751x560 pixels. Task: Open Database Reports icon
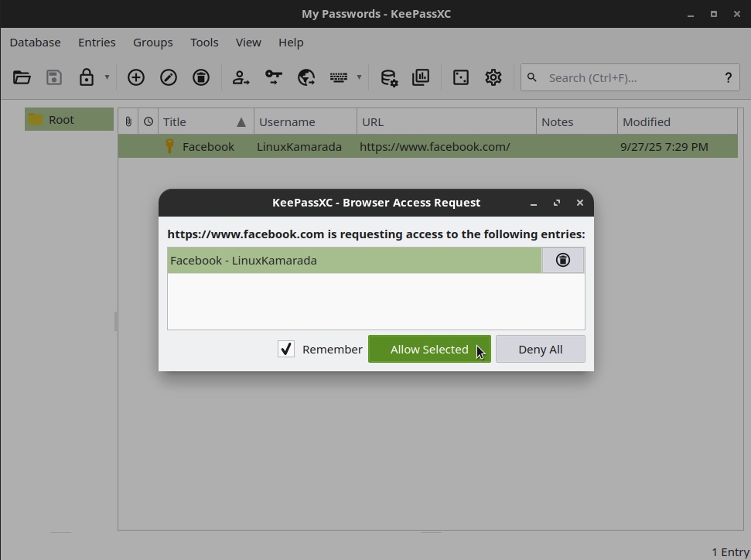pyautogui.click(x=421, y=77)
